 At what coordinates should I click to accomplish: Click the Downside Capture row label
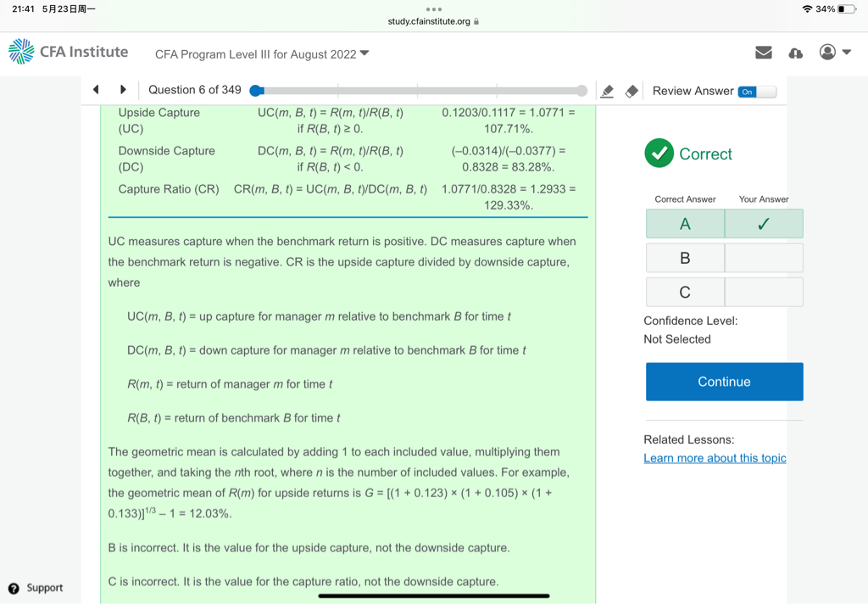(x=166, y=159)
